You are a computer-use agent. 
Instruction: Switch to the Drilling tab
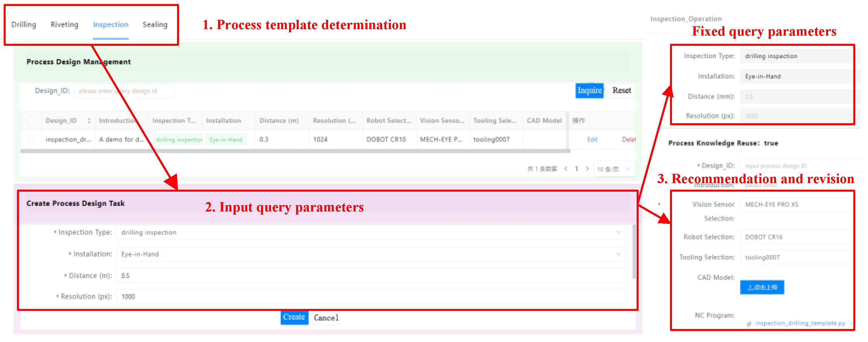click(x=23, y=25)
